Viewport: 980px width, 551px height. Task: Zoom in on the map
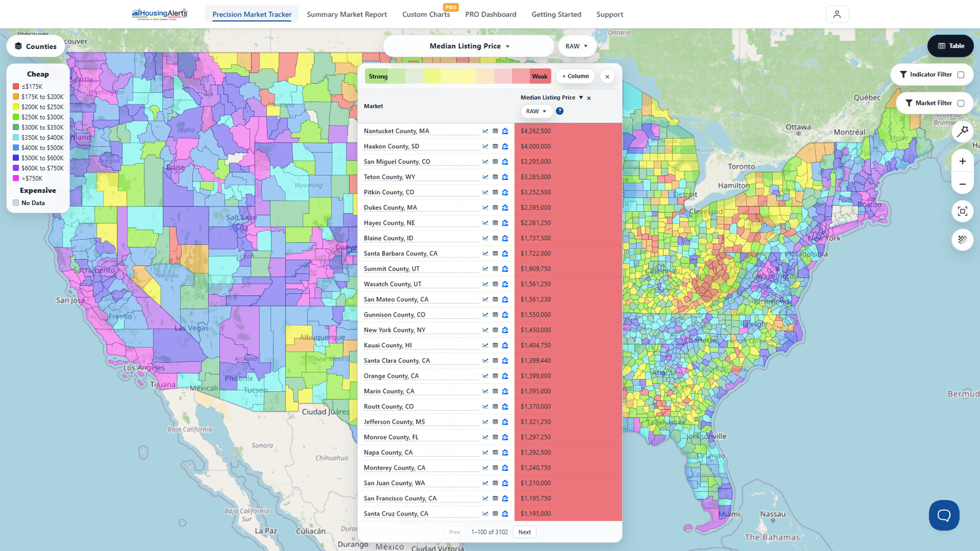pyautogui.click(x=963, y=161)
